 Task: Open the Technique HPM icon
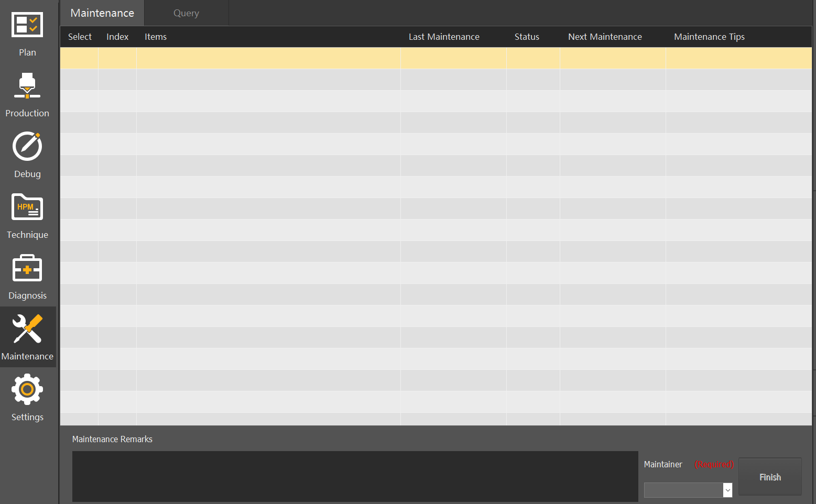(27, 207)
